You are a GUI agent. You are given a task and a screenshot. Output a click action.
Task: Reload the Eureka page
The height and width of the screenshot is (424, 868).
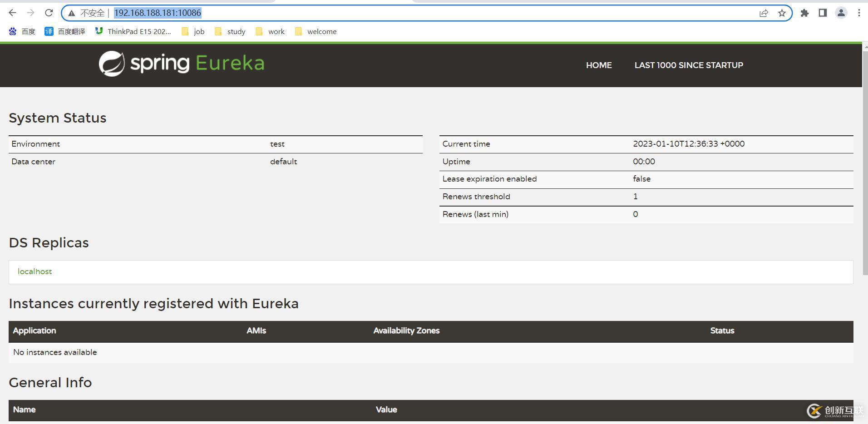click(x=49, y=13)
